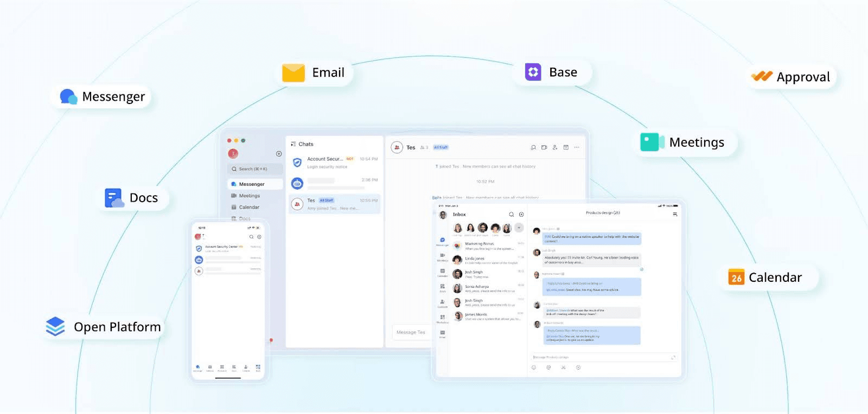The height and width of the screenshot is (414, 868).
Task: Click the red T profile avatar in desktop app
Action: [x=233, y=154]
